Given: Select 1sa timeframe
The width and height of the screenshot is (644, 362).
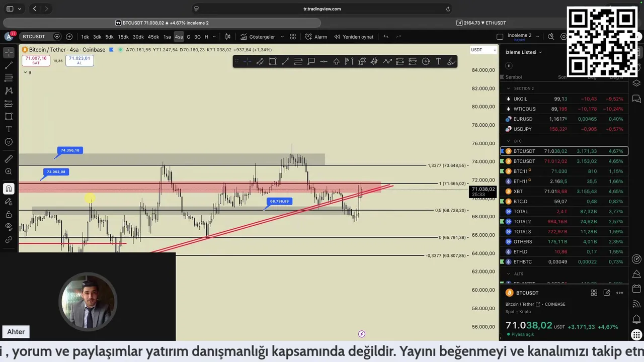Looking at the screenshot, I should 167,37.
